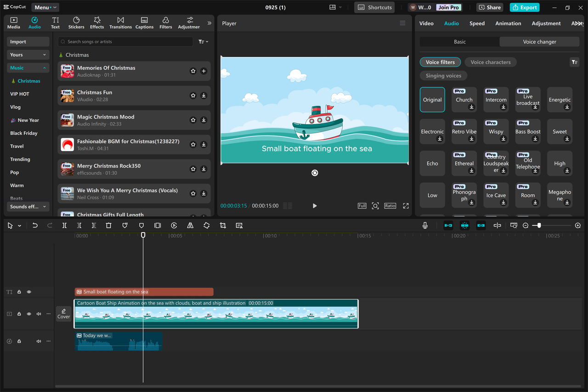Open the Stickers panel
Screen dimensions: 588x392
pyautogui.click(x=76, y=23)
